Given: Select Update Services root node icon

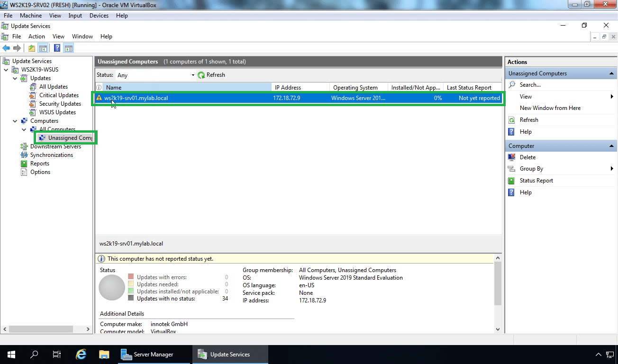Looking at the screenshot, I should 6,61.
